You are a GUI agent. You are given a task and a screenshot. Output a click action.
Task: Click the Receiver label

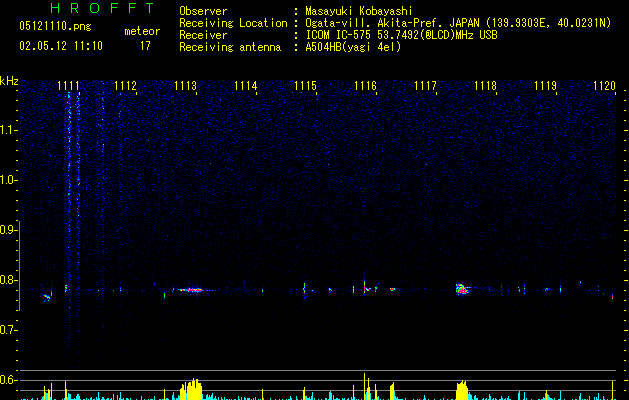(x=203, y=35)
